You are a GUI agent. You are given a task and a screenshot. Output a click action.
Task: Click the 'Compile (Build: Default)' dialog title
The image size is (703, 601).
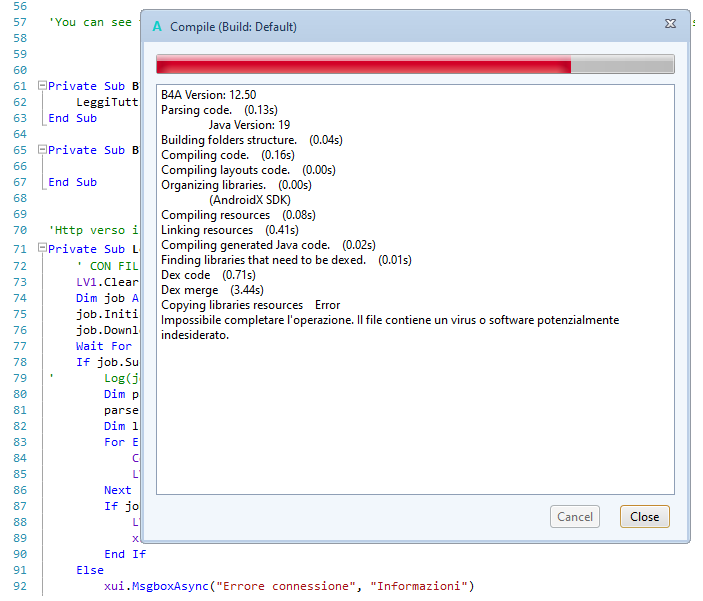click(233, 27)
